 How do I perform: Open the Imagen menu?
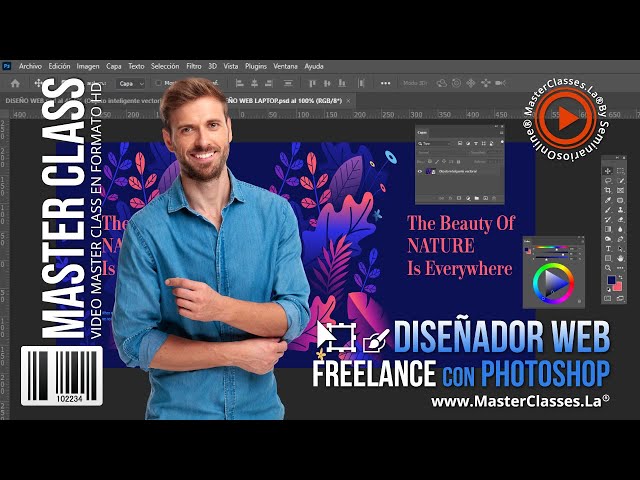pyautogui.click(x=88, y=66)
